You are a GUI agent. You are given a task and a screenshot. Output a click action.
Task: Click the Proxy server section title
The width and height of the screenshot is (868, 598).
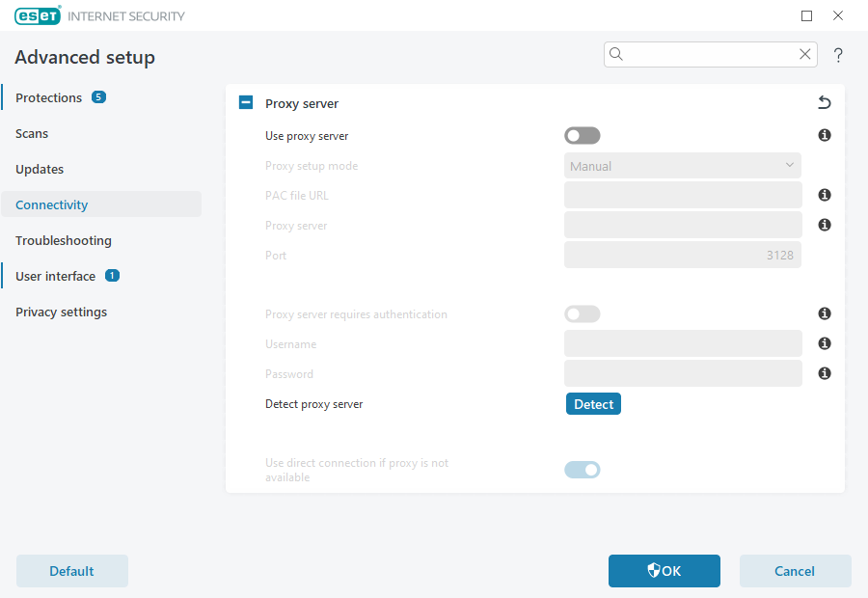click(302, 103)
